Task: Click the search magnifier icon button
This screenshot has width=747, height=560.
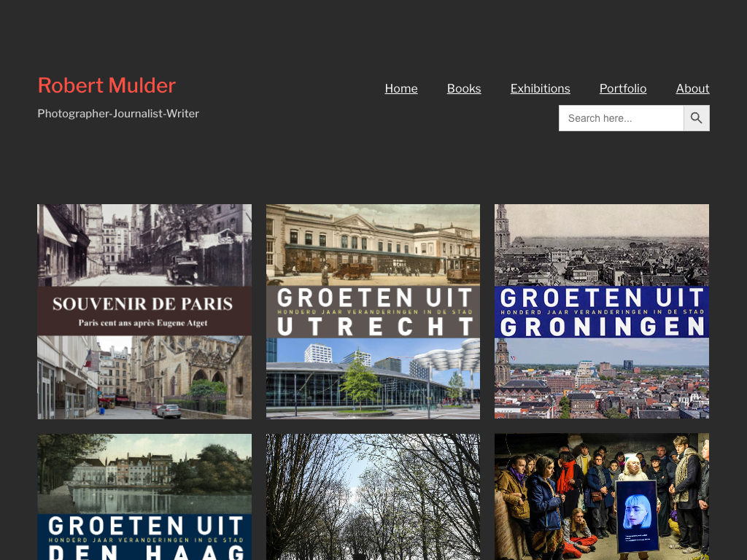Action: click(697, 118)
